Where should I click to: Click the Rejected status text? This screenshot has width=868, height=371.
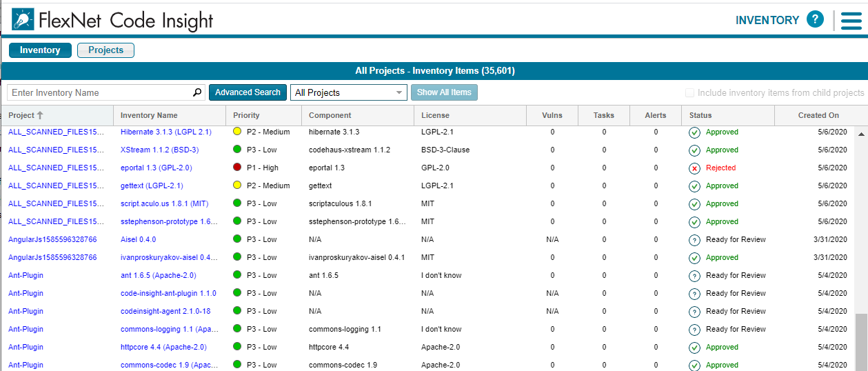pos(720,168)
